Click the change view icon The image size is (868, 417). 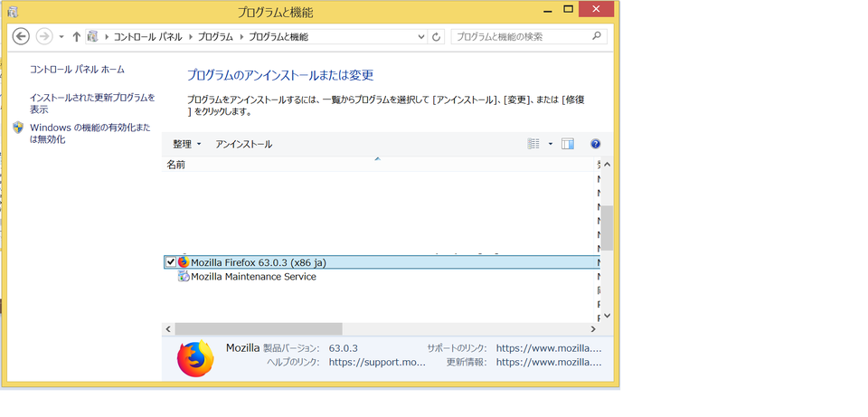click(533, 144)
